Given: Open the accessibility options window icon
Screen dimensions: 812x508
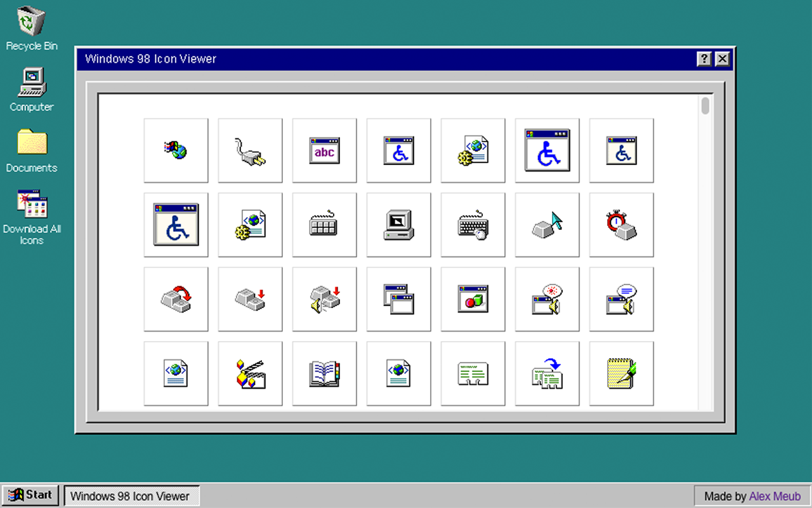Looking at the screenshot, I should point(398,150).
